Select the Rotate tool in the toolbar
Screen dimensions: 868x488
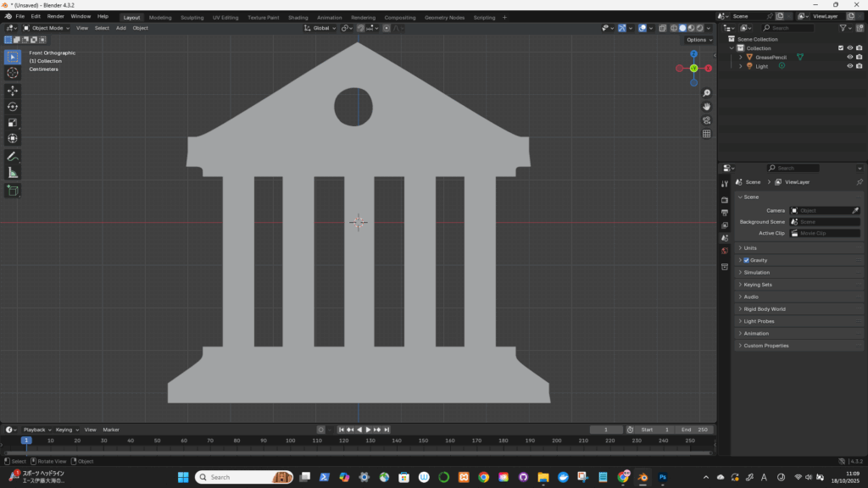click(13, 107)
